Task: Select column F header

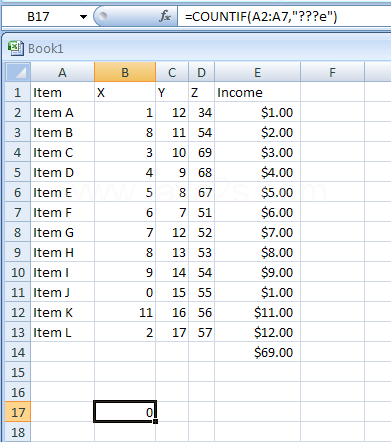Action: tap(332, 72)
